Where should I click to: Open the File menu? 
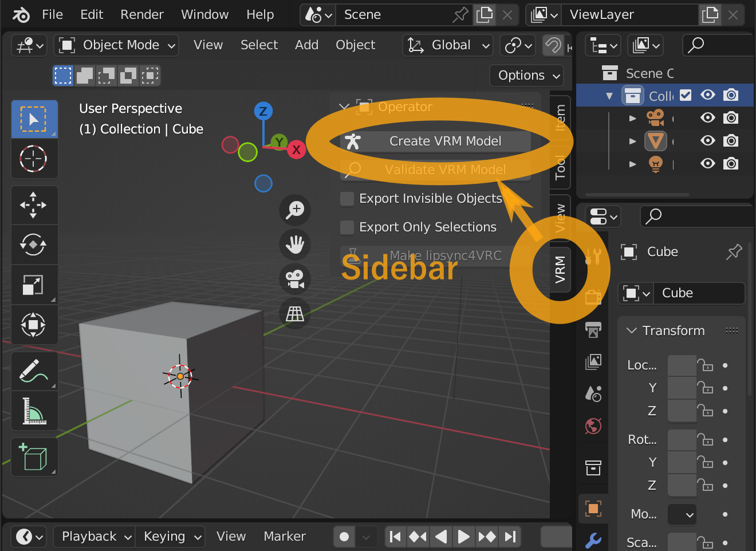(x=52, y=15)
